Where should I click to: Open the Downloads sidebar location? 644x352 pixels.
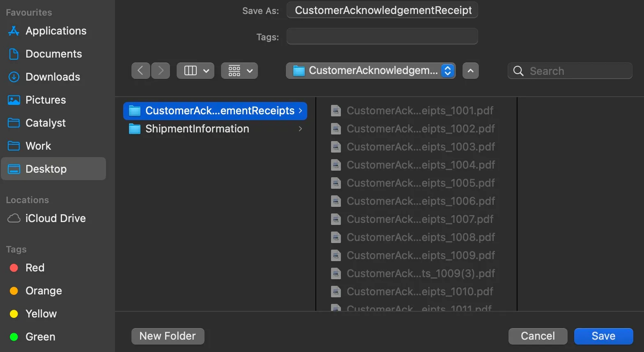click(x=53, y=77)
